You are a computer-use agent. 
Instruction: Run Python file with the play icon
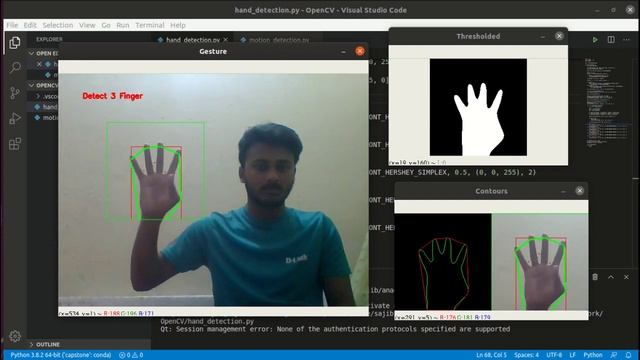coord(595,40)
